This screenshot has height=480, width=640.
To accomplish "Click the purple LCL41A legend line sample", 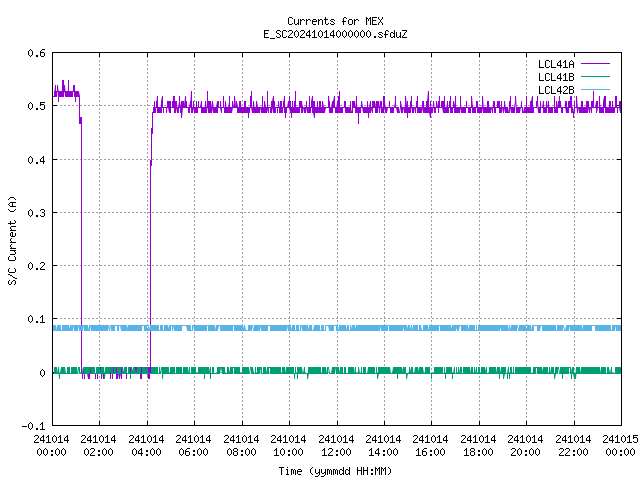I will [595, 64].
